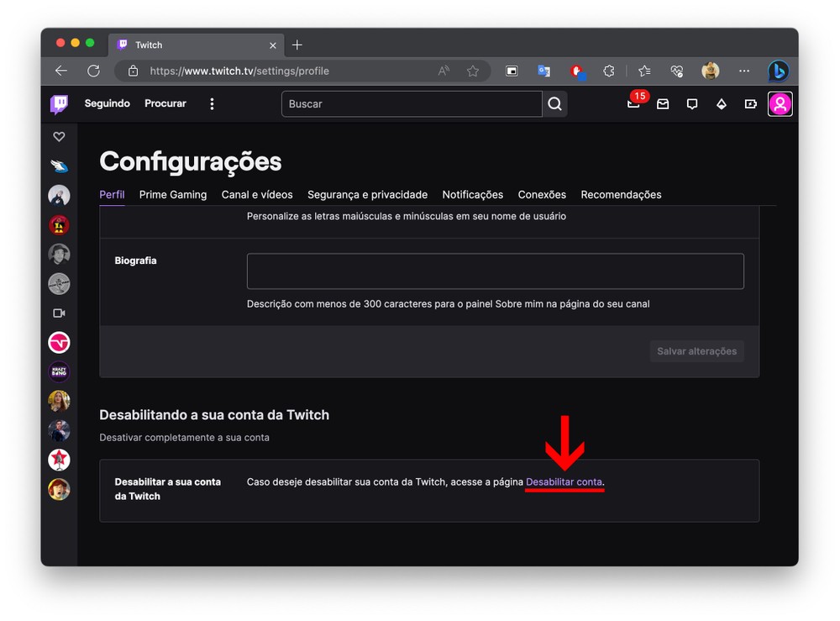Click the Seguindo navigation link
This screenshot has height=621, width=840.
[108, 103]
